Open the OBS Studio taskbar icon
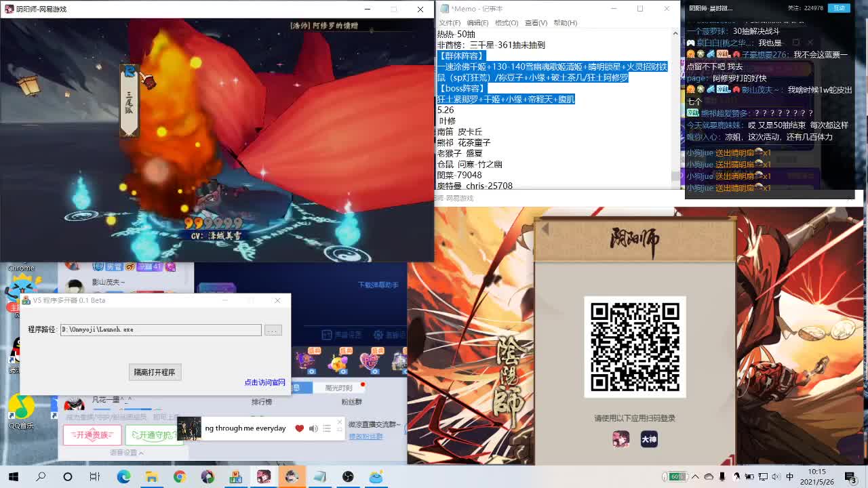 (347, 476)
